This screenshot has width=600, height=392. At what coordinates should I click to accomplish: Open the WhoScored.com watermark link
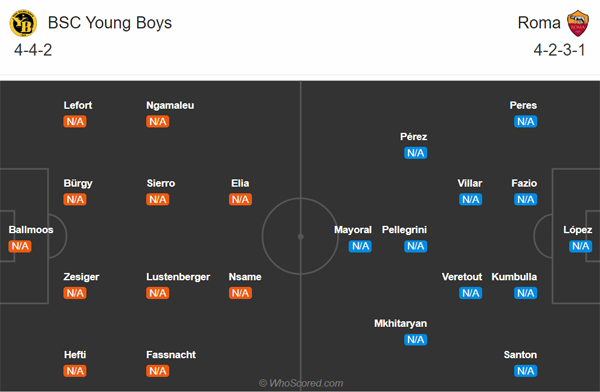[x=301, y=383]
